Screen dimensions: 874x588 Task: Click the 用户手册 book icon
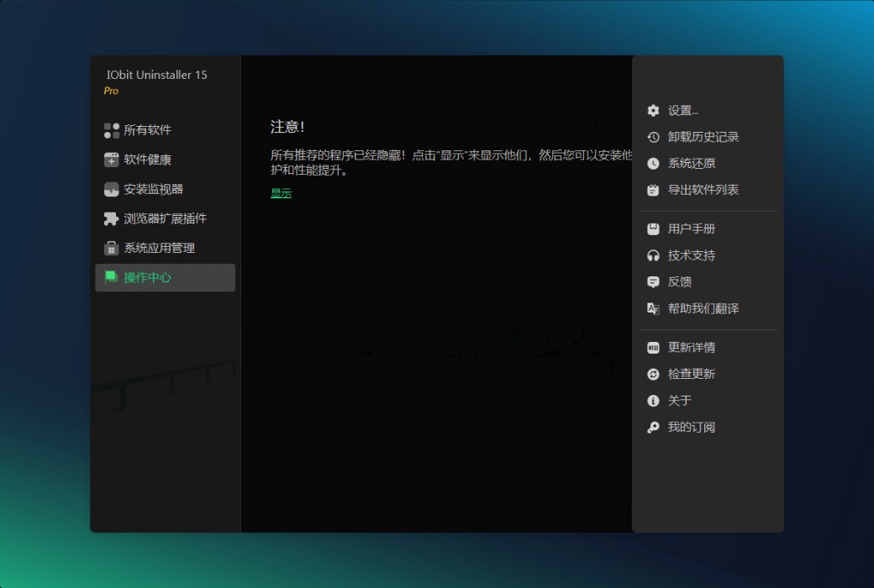653,229
